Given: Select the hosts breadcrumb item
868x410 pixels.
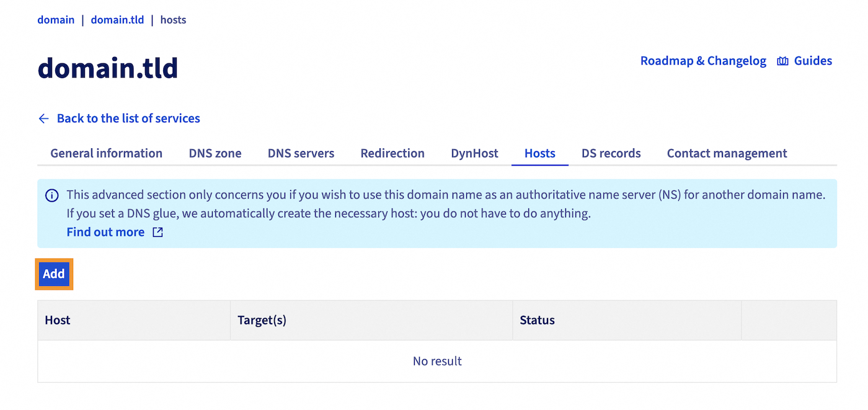Looking at the screenshot, I should (x=172, y=19).
